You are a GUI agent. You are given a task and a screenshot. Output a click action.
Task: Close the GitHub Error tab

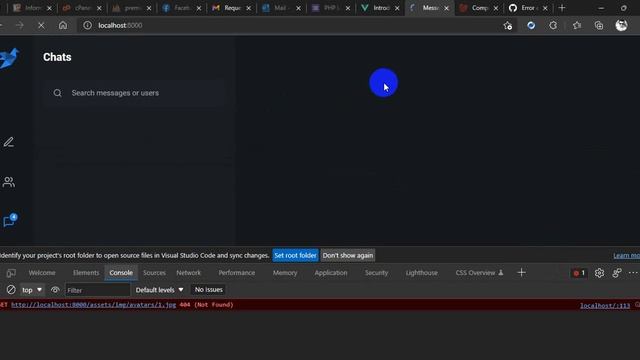[545, 8]
